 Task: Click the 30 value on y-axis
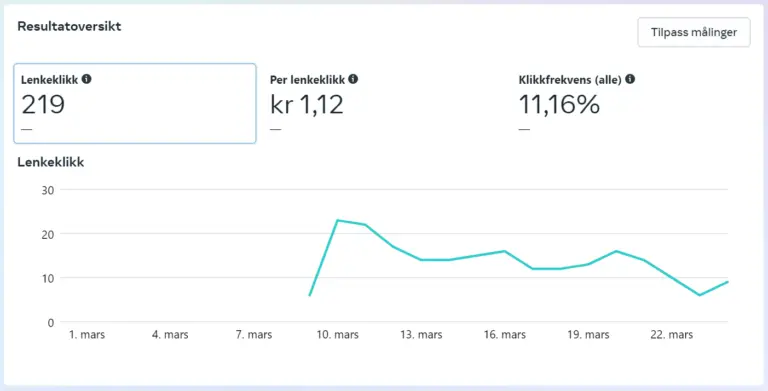(48, 190)
